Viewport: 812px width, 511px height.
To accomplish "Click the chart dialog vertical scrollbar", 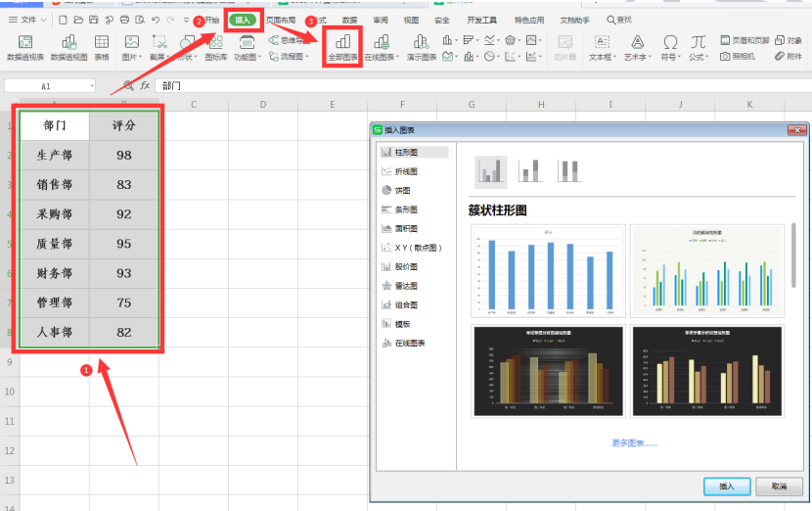I will click(793, 255).
